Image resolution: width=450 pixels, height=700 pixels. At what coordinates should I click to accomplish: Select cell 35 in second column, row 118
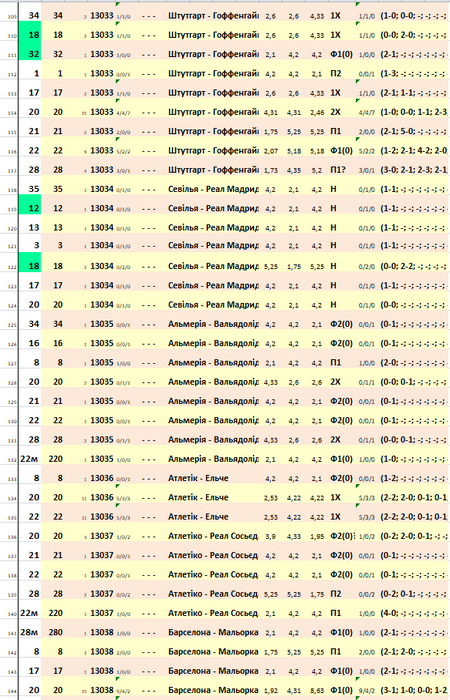click(58, 189)
